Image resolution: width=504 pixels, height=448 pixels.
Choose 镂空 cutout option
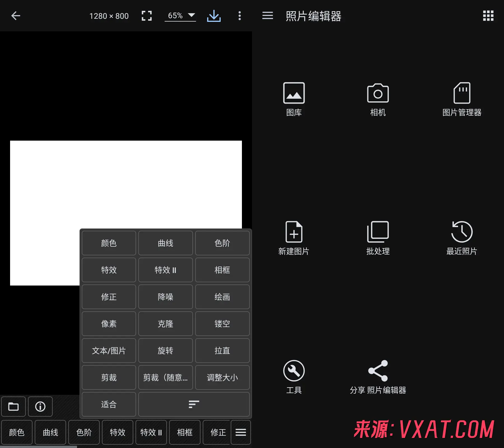(222, 324)
